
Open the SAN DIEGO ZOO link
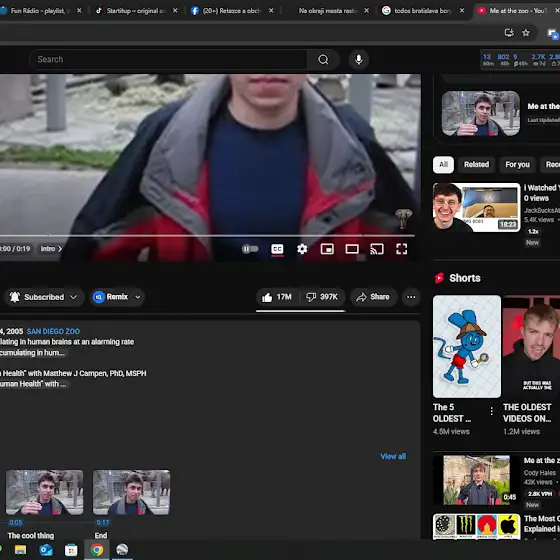coord(53,331)
